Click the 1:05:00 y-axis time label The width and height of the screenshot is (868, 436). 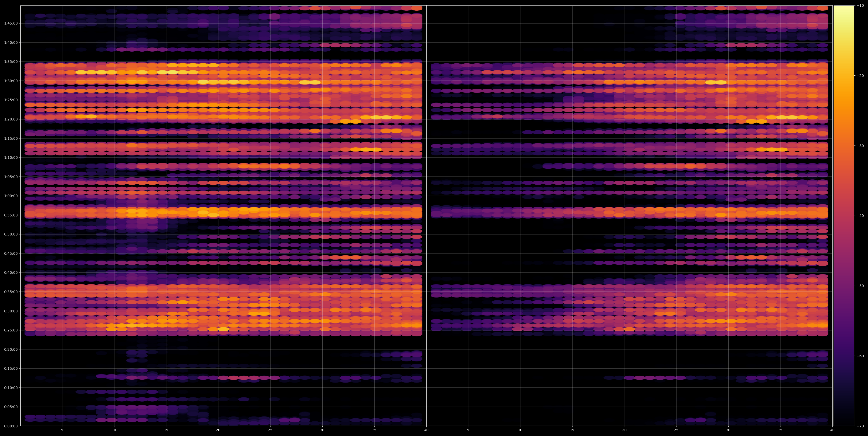pos(11,177)
